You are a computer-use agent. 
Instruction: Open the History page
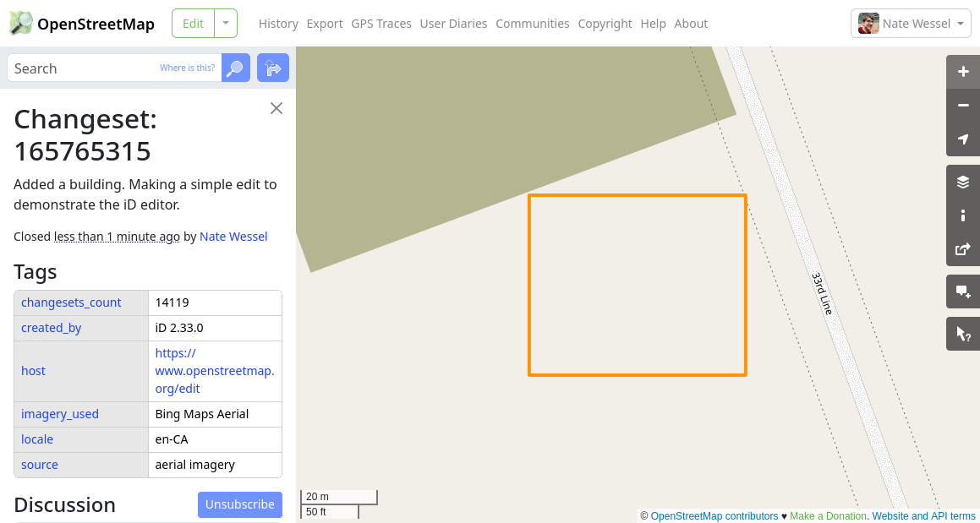point(278,24)
